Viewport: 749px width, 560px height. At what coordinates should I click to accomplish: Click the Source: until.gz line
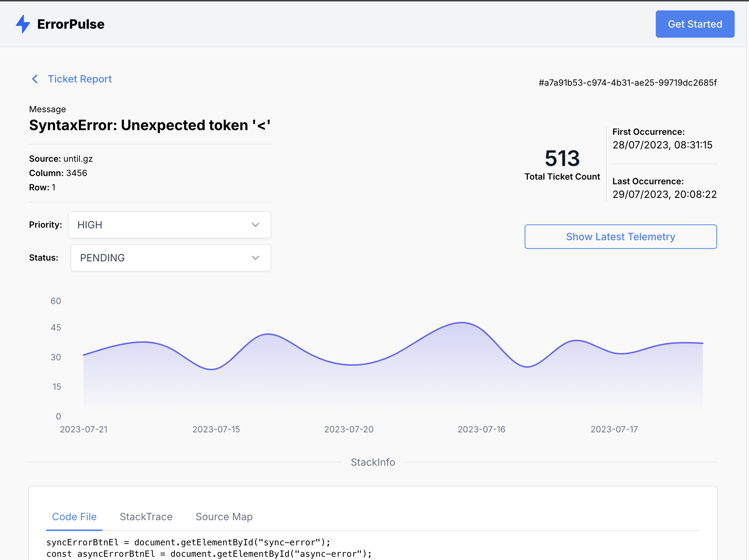point(61,159)
